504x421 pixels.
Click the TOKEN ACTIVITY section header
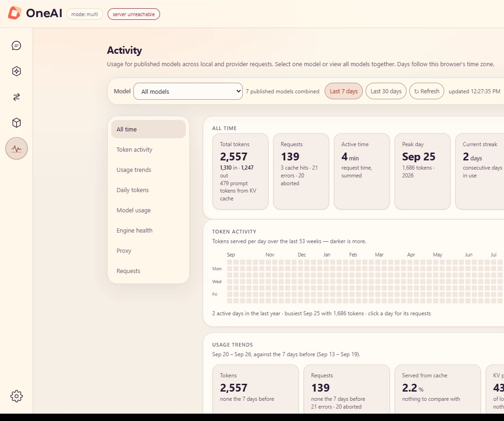234,232
